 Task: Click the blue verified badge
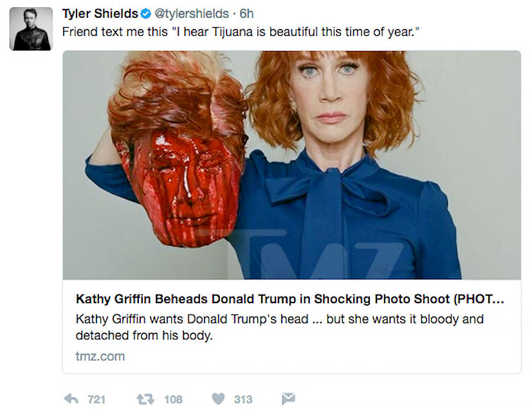tap(145, 14)
